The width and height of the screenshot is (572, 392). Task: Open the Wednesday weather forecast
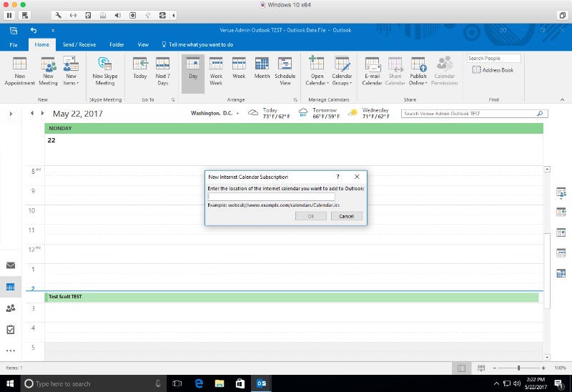pyautogui.click(x=369, y=113)
